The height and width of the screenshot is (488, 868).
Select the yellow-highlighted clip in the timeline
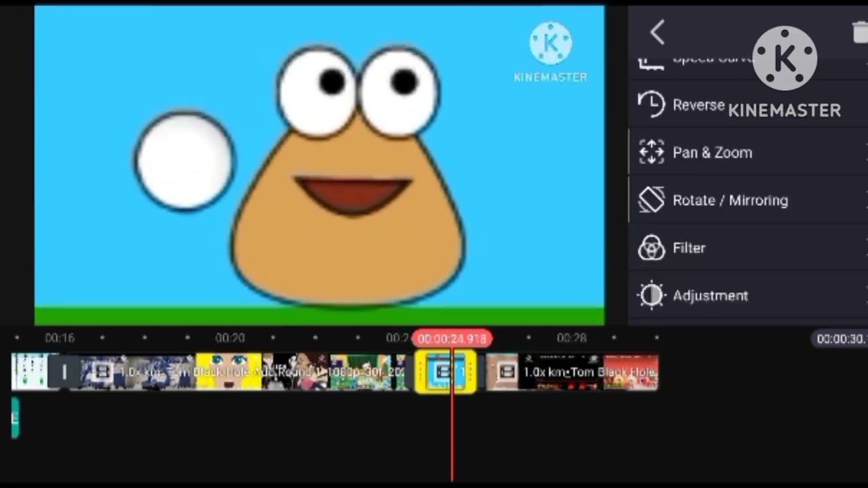coord(445,371)
